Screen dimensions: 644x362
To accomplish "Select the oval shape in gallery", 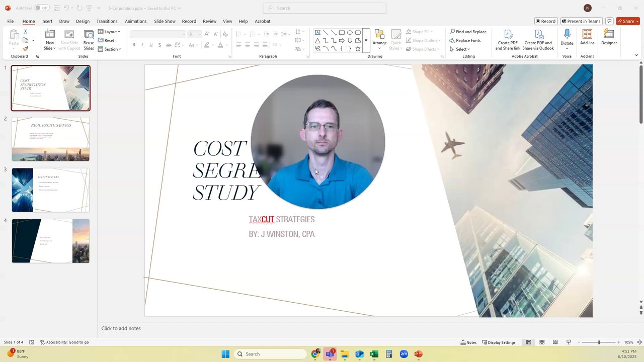I will [350, 32].
